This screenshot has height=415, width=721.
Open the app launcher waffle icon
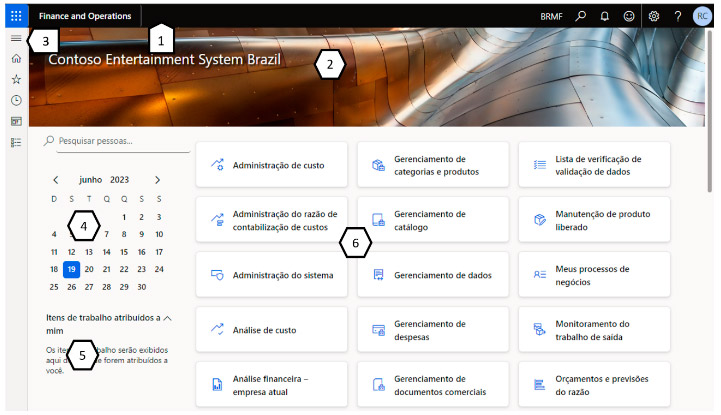15,16
